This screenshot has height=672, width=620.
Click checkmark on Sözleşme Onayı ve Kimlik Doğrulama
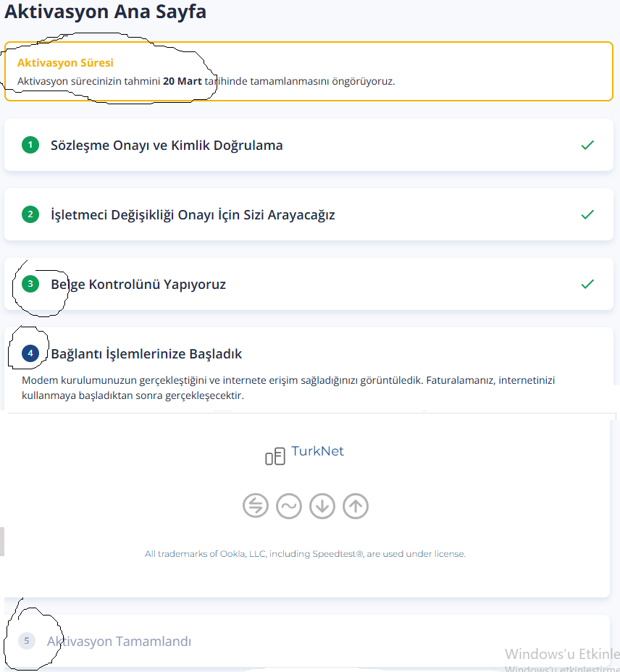click(x=587, y=145)
